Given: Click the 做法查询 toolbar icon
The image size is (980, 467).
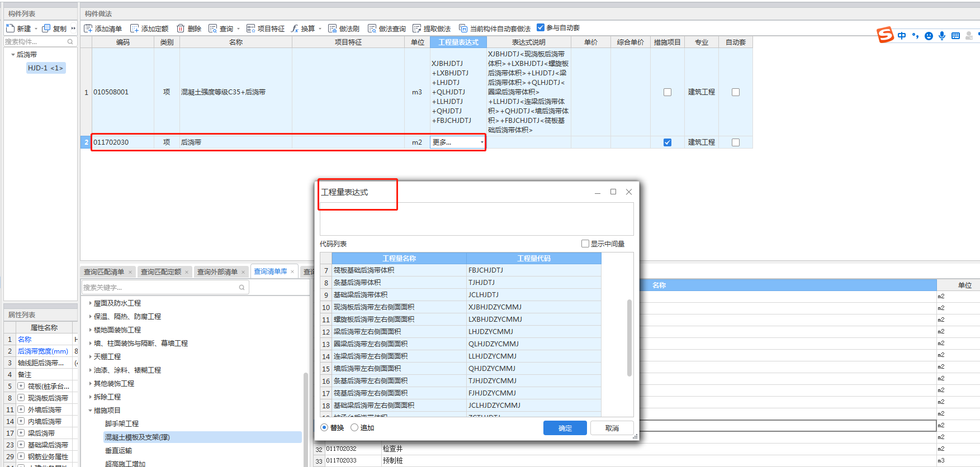Looking at the screenshot, I should coord(372,28).
